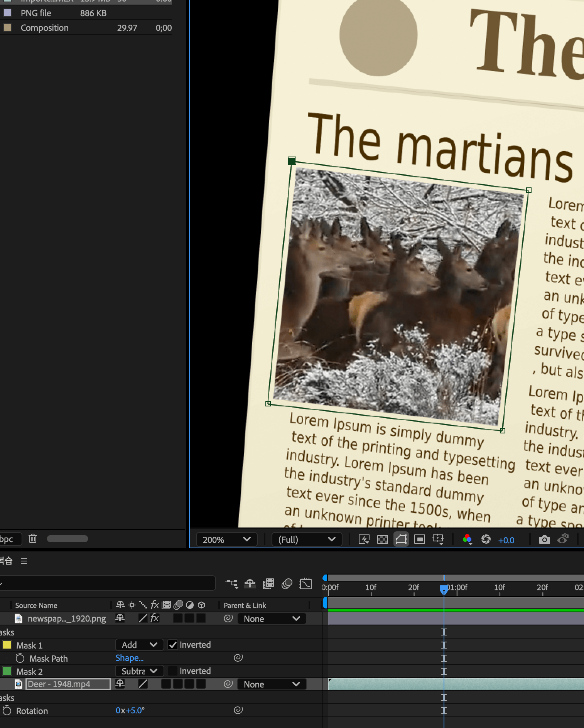
Task: Open Deer layer parent None dropdown
Action: click(x=272, y=684)
